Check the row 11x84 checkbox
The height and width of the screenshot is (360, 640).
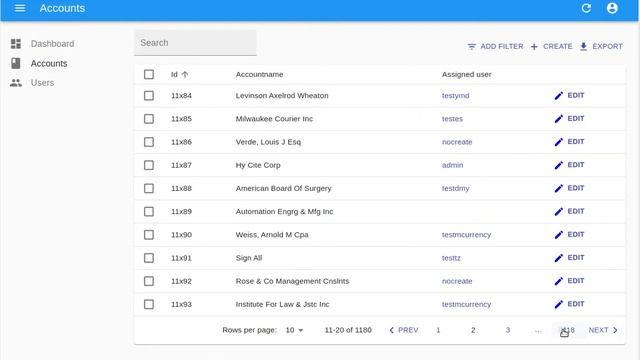(149, 96)
